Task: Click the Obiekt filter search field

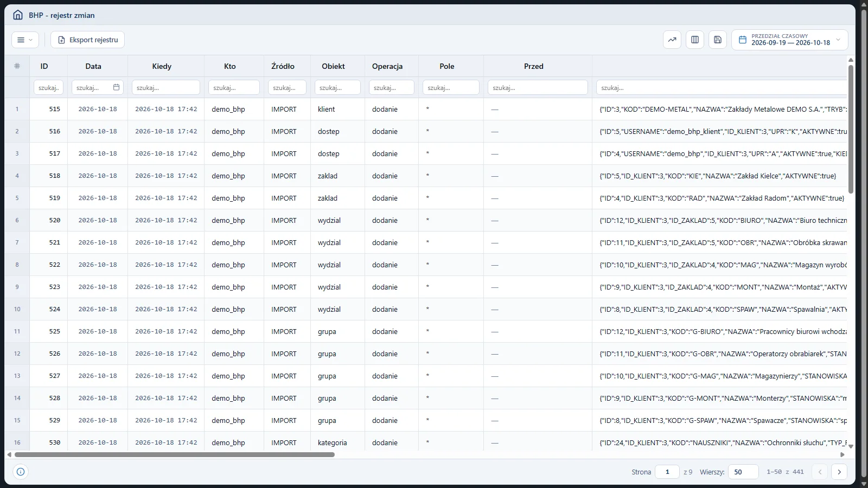Action: pos(337,87)
